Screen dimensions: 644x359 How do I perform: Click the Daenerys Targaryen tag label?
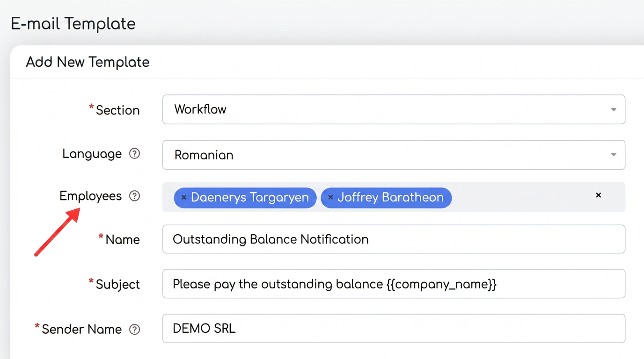(250, 197)
